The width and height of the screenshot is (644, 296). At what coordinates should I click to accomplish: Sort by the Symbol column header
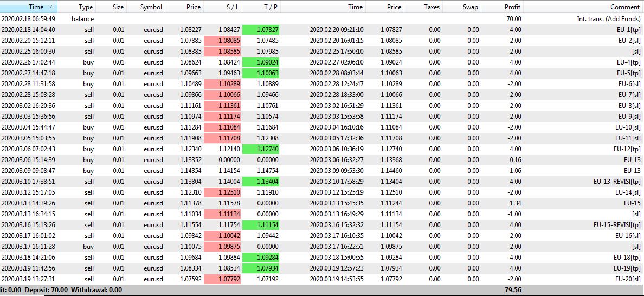pos(151,7)
